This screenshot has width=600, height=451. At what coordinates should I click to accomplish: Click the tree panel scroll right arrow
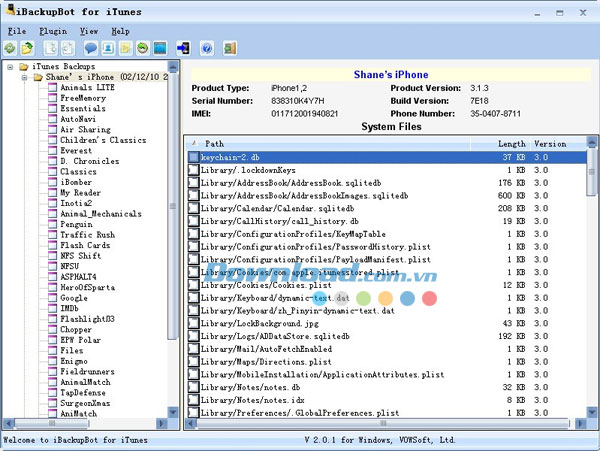pos(162,423)
